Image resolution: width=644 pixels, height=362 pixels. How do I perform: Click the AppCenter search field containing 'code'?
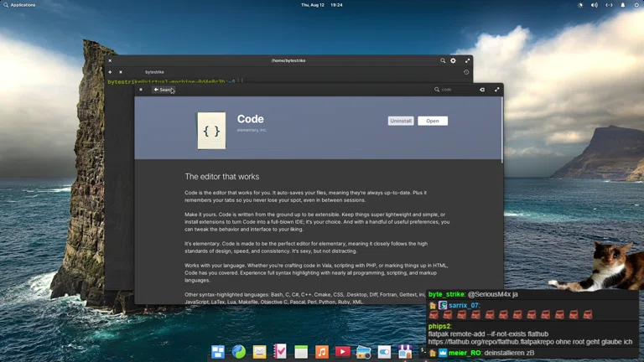click(454, 90)
